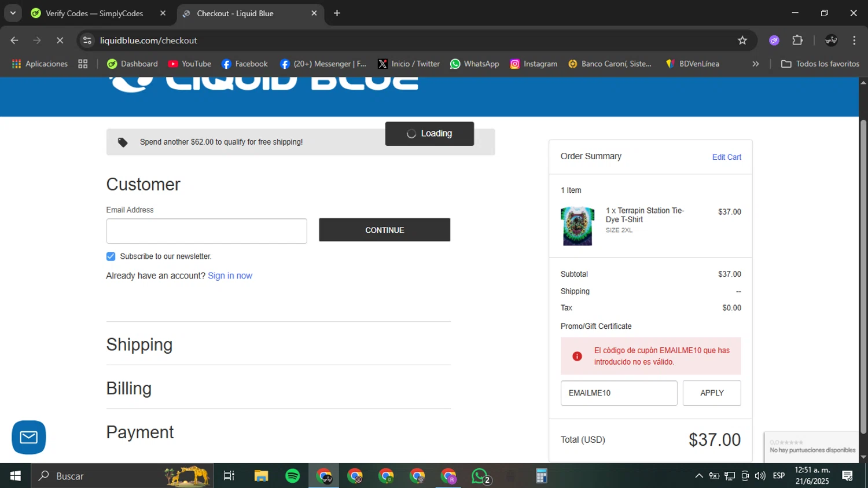Click the Terrapin Station Tie-Dye T-Shirt item name
This screenshot has height=488, width=868.
click(645, 215)
